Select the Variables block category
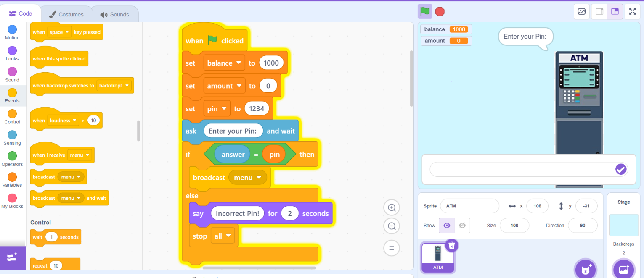 (12, 180)
